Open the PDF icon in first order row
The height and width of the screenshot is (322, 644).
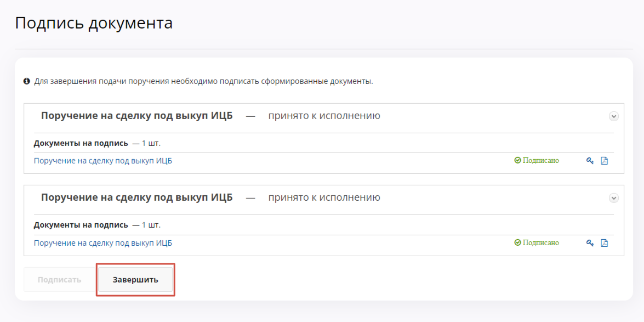pos(605,161)
